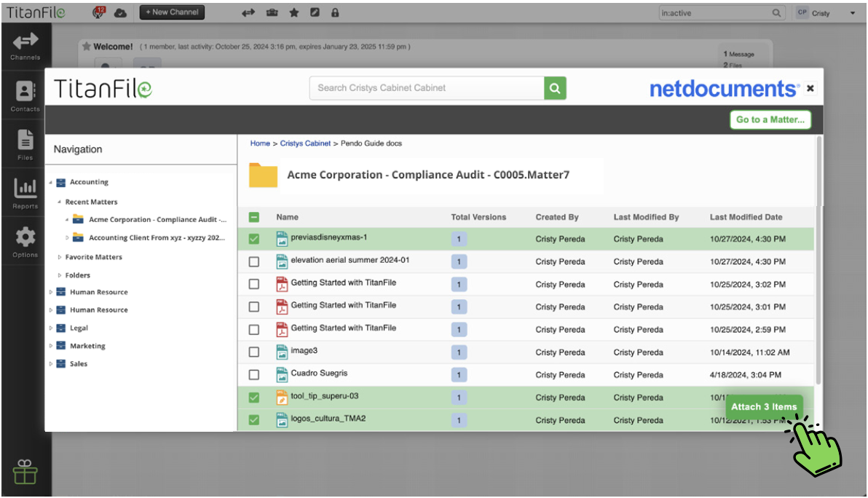Click version badge of elevation aerial summer row
Image resolution: width=868 pixels, height=498 pixels.
point(459,261)
